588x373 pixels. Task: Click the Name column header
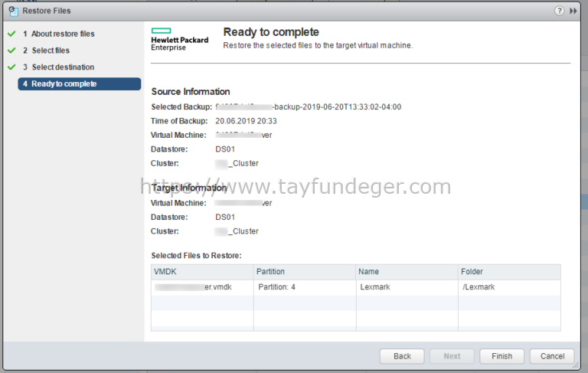[407, 272]
